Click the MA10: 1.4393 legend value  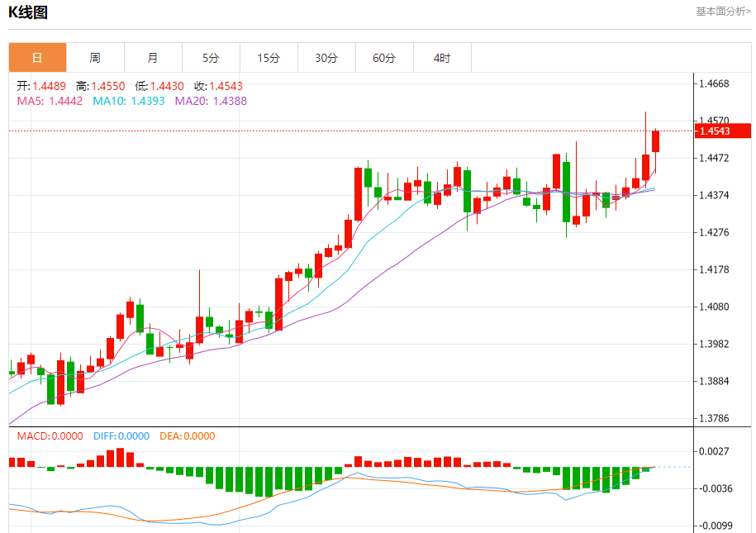pos(129,102)
